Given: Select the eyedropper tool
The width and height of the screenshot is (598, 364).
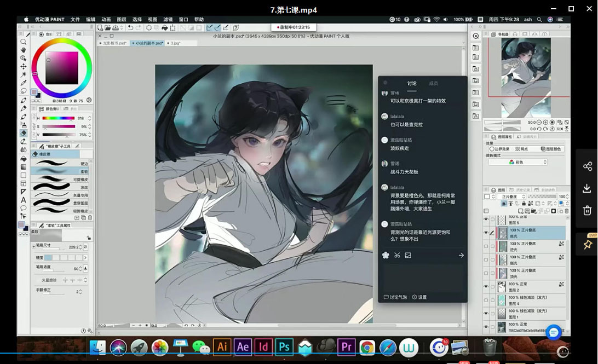Looking at the screenshot, I should tap(23, 83).
